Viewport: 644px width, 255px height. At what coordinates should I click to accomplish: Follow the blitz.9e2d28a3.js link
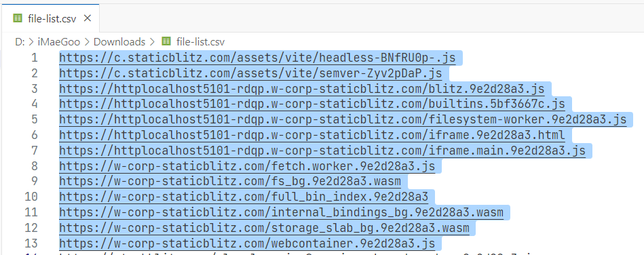click(302, 89)
